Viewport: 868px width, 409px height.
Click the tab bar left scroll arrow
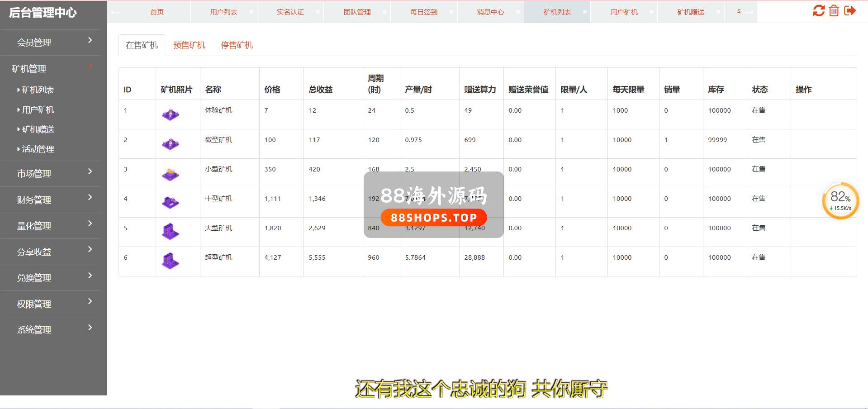[x=115, y=12]
